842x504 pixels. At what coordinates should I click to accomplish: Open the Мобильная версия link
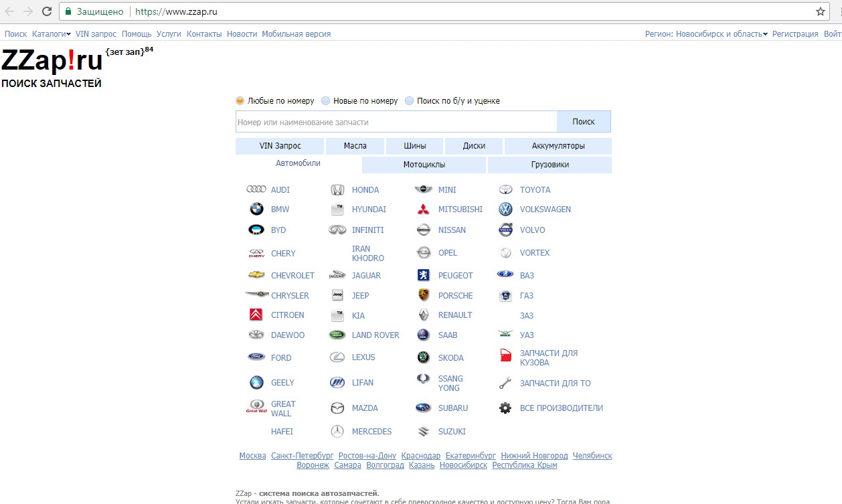point(297,33)
